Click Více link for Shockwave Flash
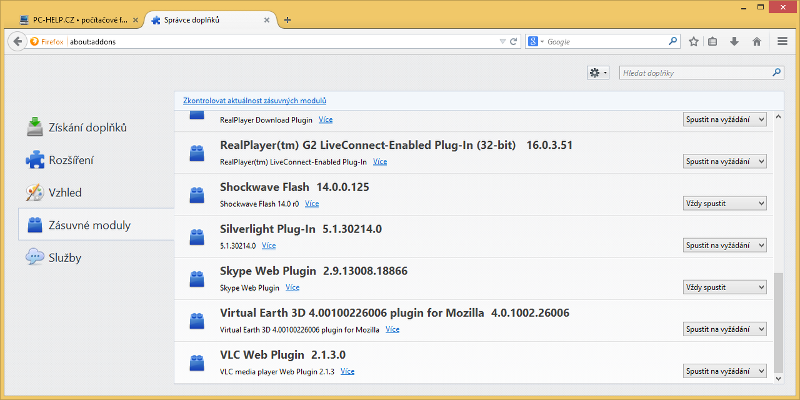Image resolution: width=800 pixels, height=400 pixels. pyautogui.click(x=312, y=203)
